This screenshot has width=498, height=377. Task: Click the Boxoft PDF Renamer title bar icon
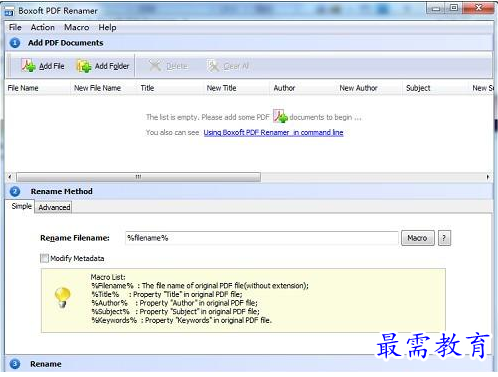pos(9,12)
